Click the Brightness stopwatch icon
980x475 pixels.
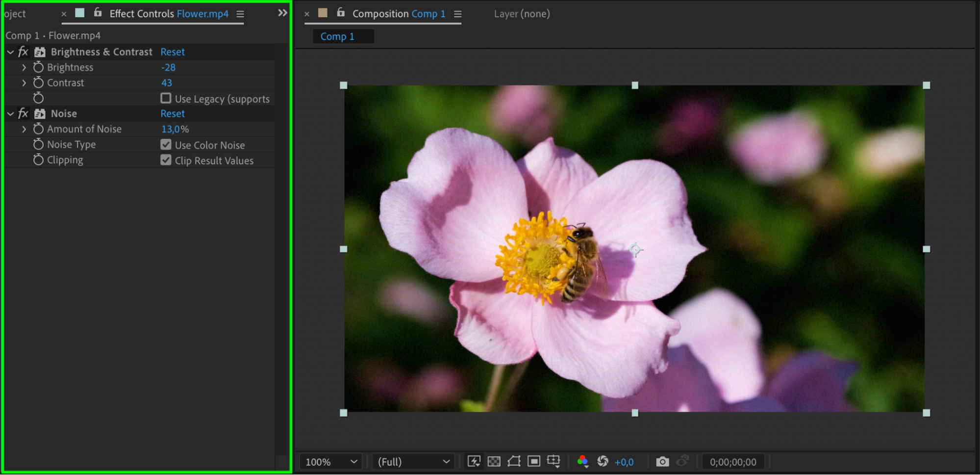pos(38,67)
